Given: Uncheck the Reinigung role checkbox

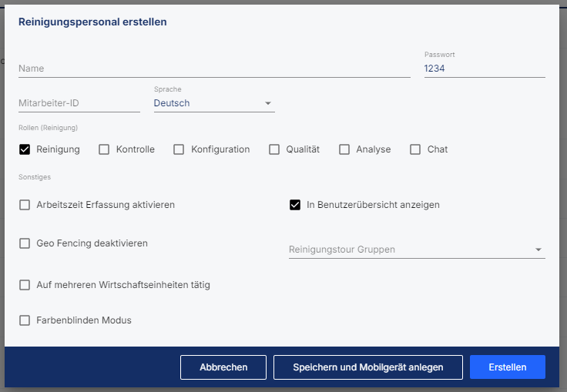Looking at the screenshot, I should click(x=25, y=149).
